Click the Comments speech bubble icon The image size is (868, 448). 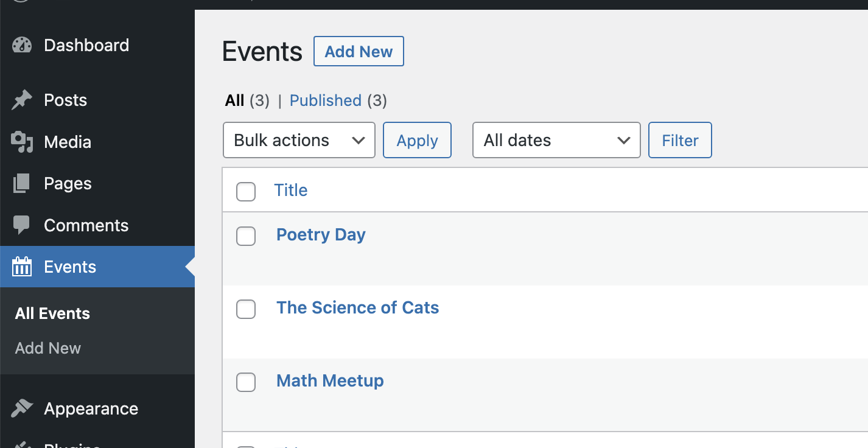tap(22, 225)
